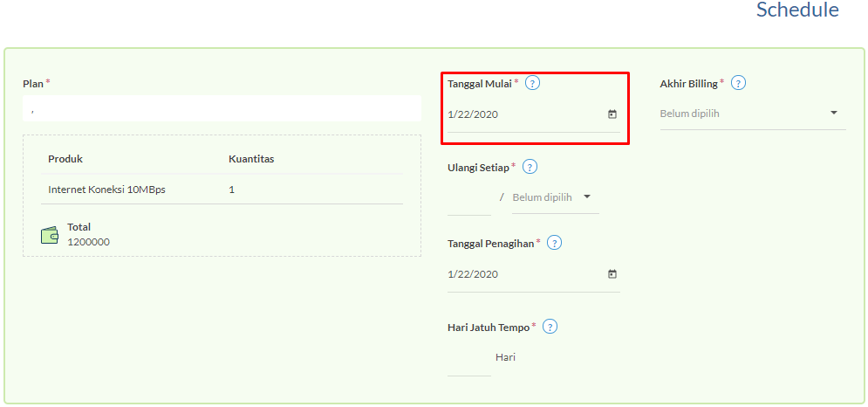Click the total amount 1200000

(89, 242)
